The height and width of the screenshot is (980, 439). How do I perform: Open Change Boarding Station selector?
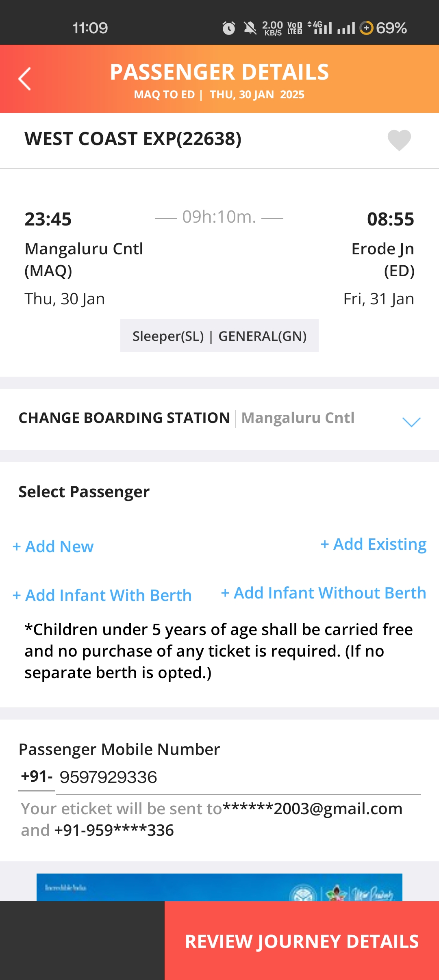[186, 418]
